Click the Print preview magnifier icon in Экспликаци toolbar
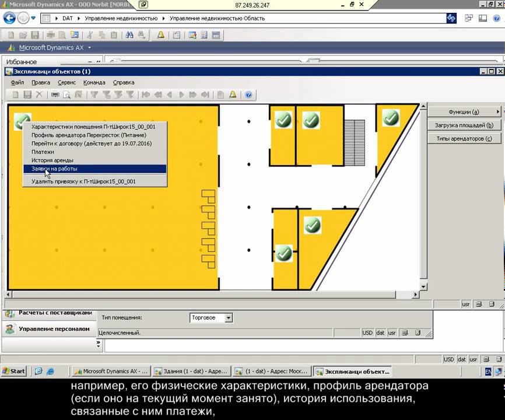Screen dimensions: 505x420 coord(66,94)
